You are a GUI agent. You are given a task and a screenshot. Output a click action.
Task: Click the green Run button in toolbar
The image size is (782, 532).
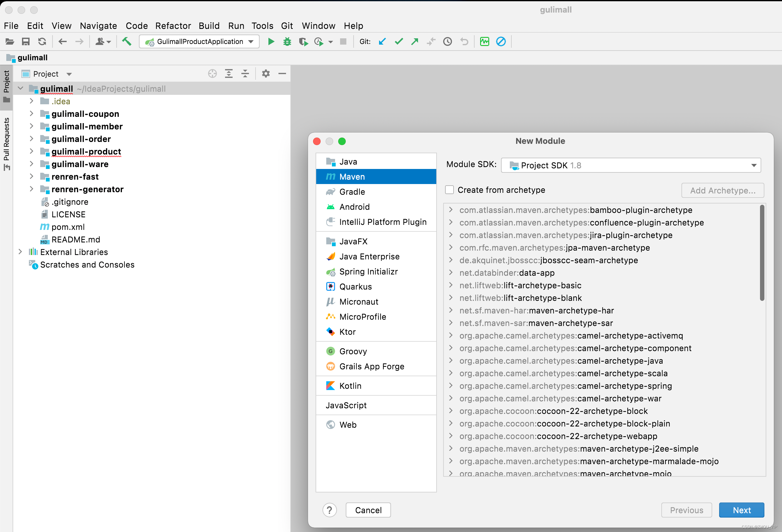point(271,42)
